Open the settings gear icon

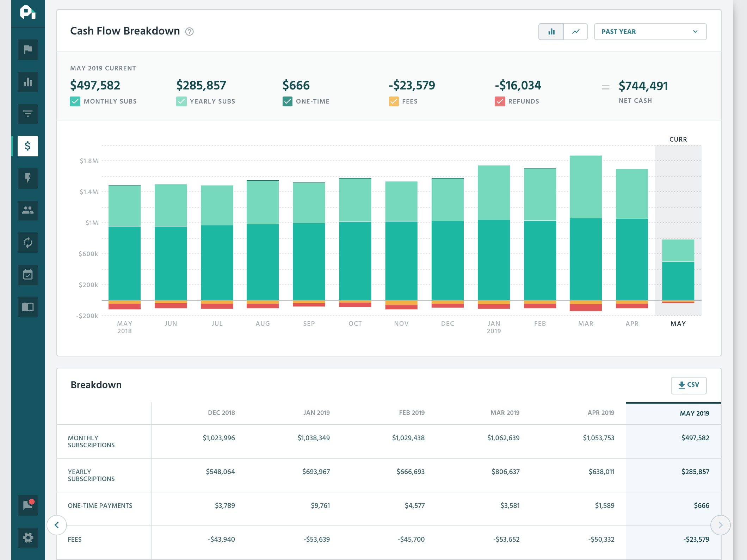click(x=28, y=537)
